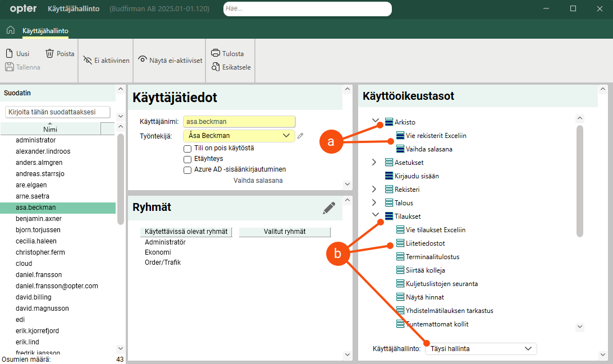Screen dimensions: 613x364
Task: Open the Työntekijä dropdown
Action: [x=286, y=135]
